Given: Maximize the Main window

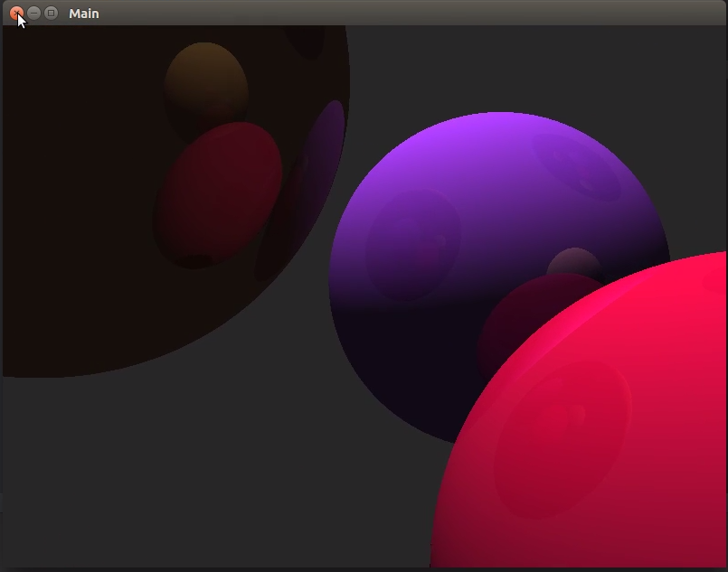Looking at the screenshot, I should click(51, 13).
